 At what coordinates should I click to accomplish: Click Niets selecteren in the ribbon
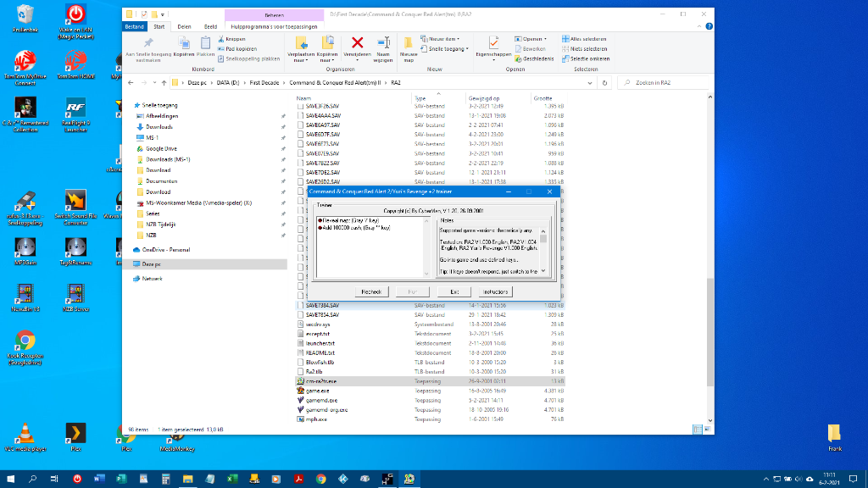(x=584, y=48)
